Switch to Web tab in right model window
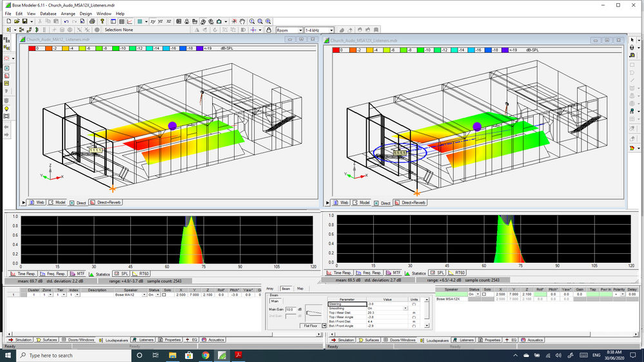 [x=341, y=203]
